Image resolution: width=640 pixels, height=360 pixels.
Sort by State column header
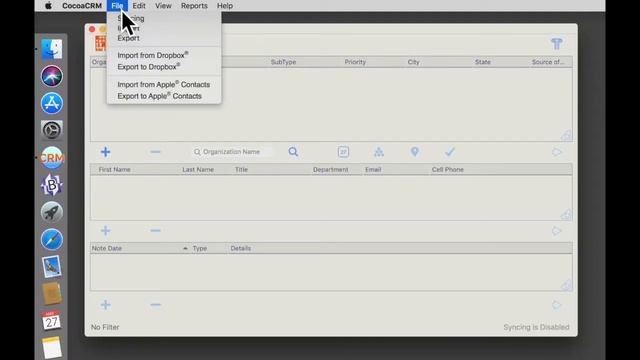click(483, 62)
